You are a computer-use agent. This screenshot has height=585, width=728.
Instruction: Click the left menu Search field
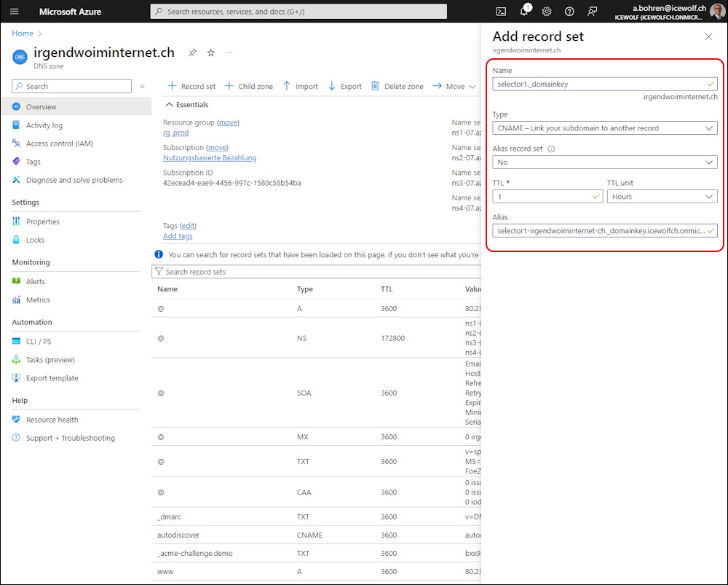pyautogui.click(x=71, y=87)
